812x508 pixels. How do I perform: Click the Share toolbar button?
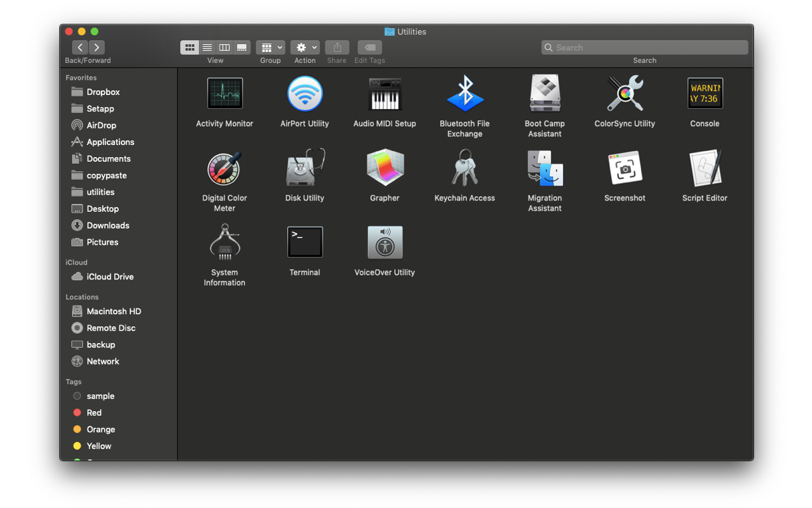pyautogui.click(x=337, y=47)
